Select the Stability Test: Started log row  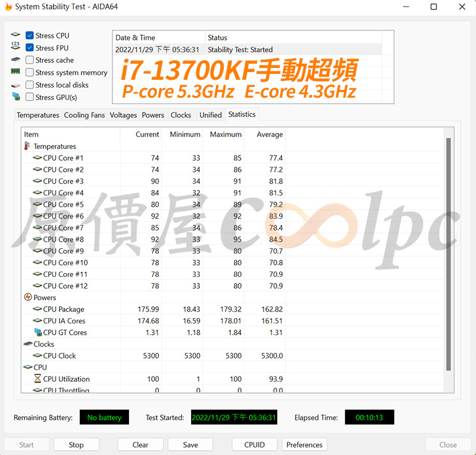[x=248, y=49]
